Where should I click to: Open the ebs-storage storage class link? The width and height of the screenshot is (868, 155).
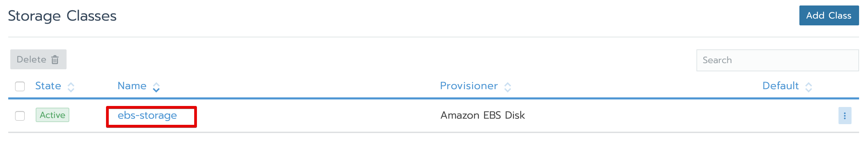tap(147, 116)
